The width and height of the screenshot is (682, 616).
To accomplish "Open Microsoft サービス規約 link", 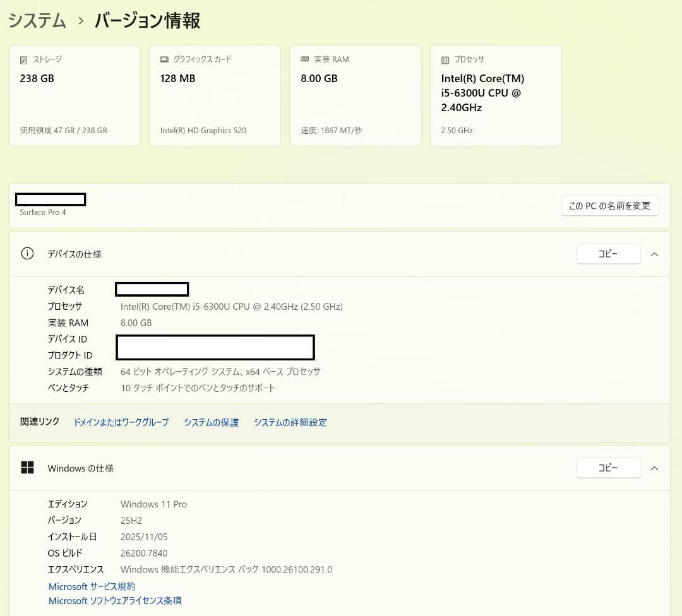I will click(x=92, y=586).
